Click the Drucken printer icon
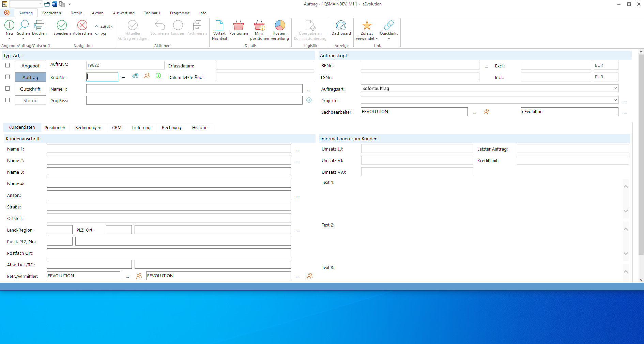The height and width of the screenshot is (344, 644). (x=39, y=25)
